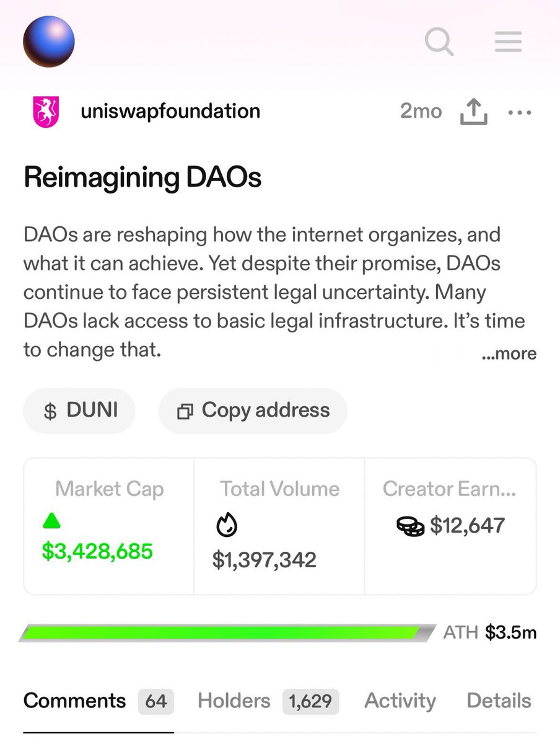Tap the share upload icon
The height and width of the screenshot is (744, 560).
pos(474,112)
